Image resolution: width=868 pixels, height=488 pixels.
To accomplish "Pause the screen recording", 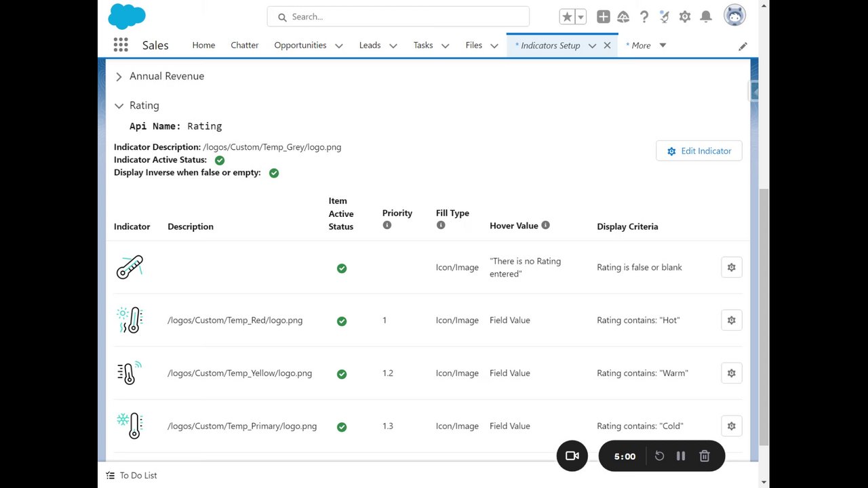I will pos(681,456).
